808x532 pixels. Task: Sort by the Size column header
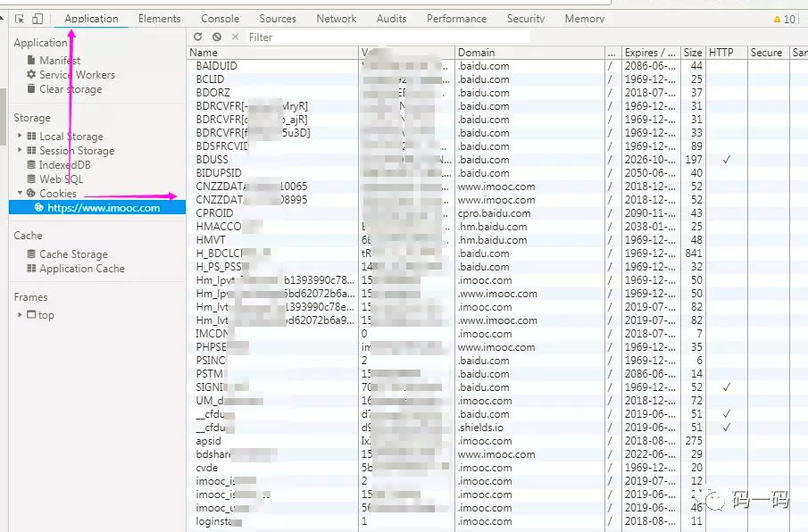point(693,53)
